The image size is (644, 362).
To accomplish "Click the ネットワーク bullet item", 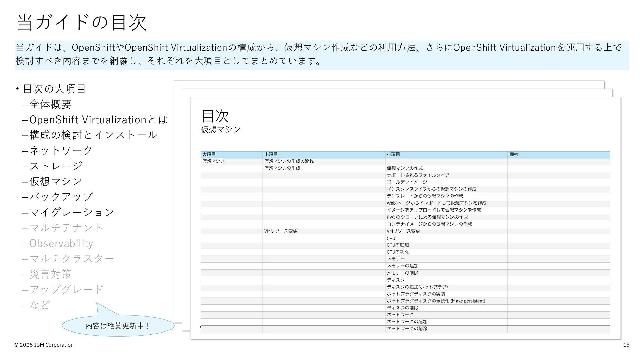I will click(60, 150).
